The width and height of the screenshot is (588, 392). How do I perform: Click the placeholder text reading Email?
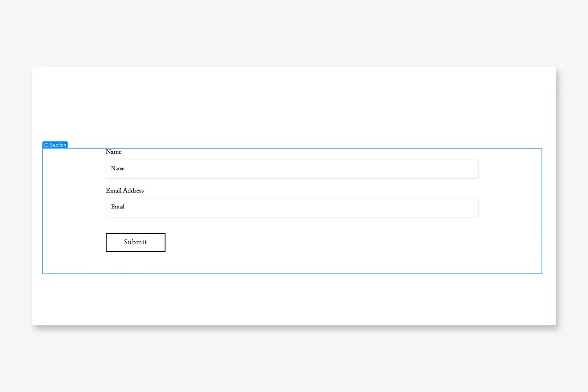coord(118,207)
